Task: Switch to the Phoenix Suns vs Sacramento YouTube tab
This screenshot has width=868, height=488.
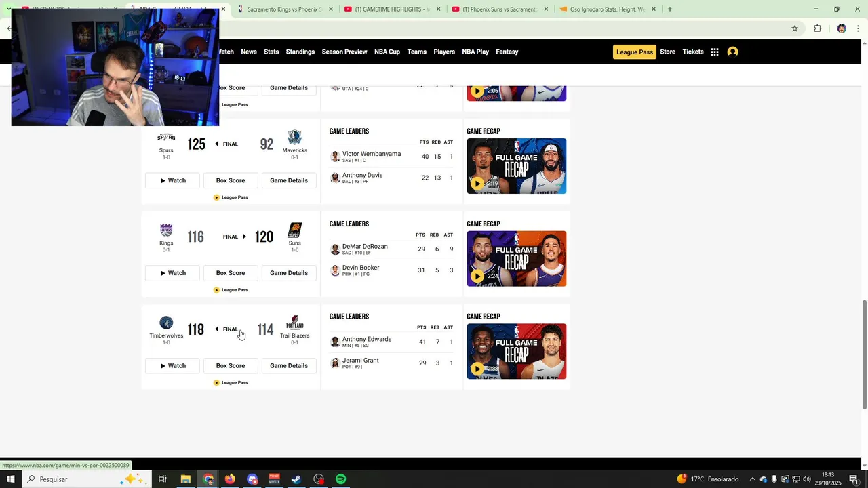Action: point(500,9)
